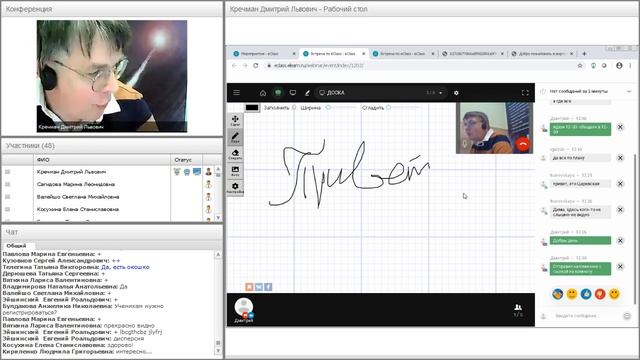Viewport: 640px width, 360px height.
Task: Select participant Косухина Елена Станиславовна
Action: tap(78, 209)
